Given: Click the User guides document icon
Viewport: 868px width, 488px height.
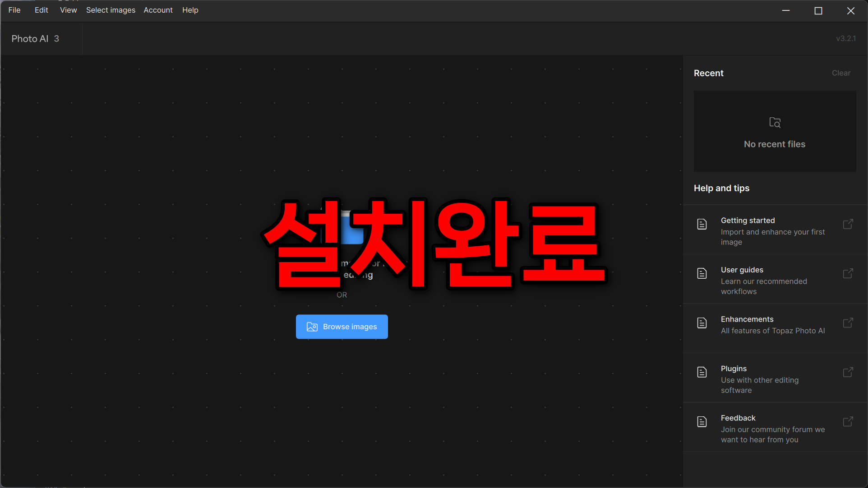Looking at the screenshot, I should (x=702, y=273).
